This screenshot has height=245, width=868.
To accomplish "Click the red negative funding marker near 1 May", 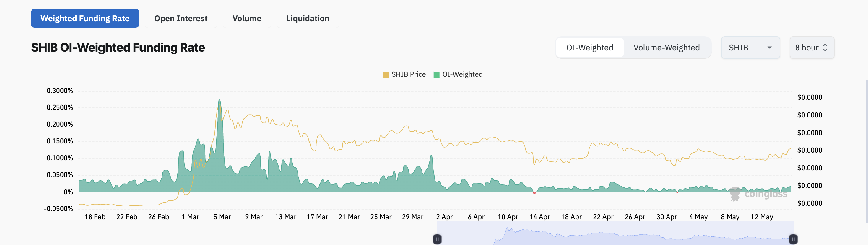I will (677, 192).
